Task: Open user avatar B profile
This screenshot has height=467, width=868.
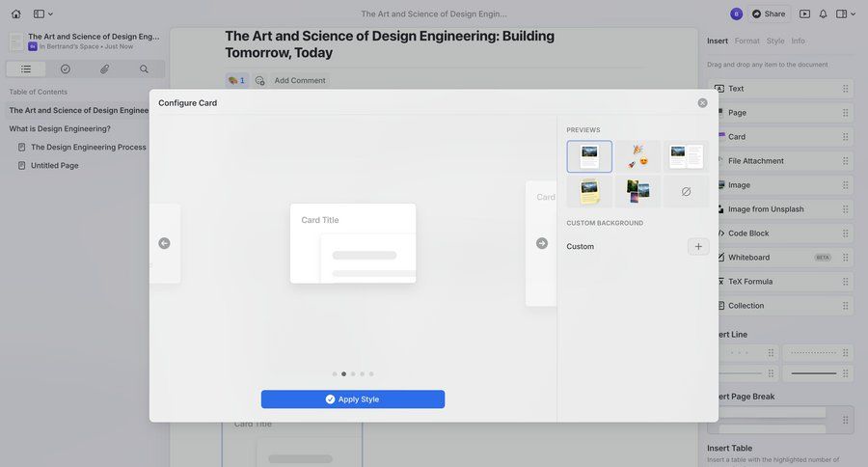Action: click(736, 14)
